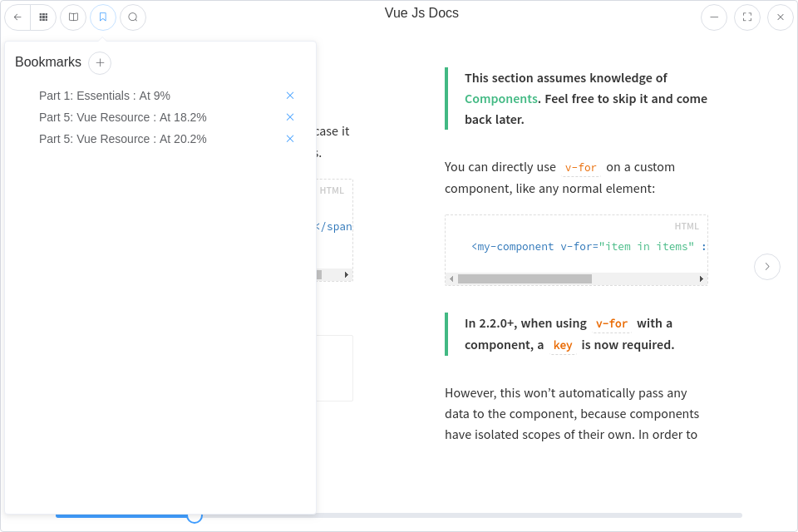Follow the Components link
The image size is (798, 532).
pyautogui.click(x=500, y=99)
